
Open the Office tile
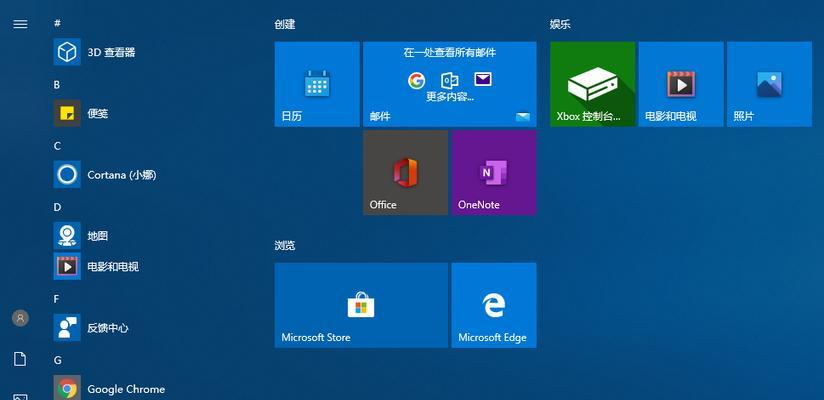(405, 172)
